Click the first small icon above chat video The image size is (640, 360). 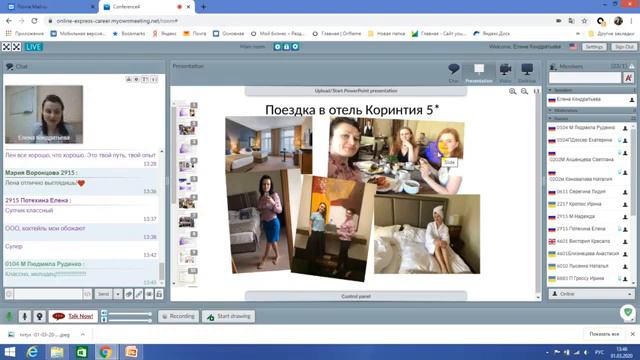click(x=129, y=79)
